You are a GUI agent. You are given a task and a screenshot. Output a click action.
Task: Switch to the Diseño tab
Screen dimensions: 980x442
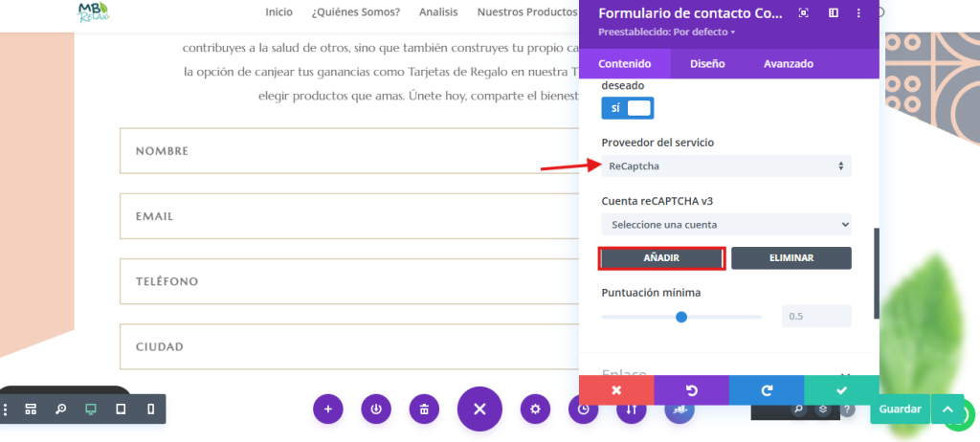point(707,64)
